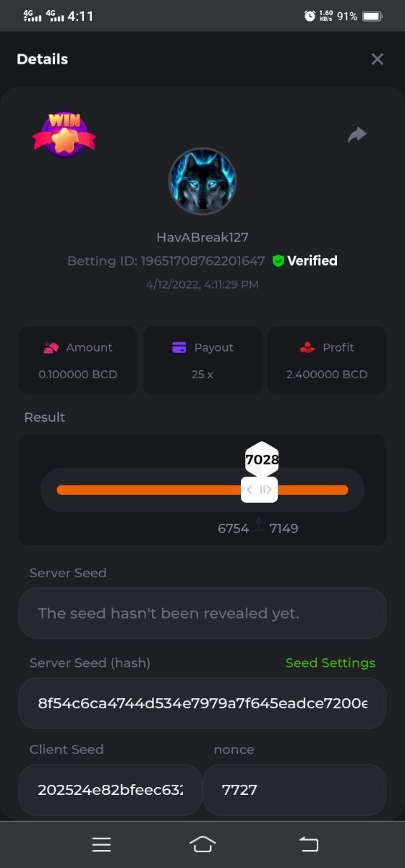Viewport: 405px width, 868px height.
Task: Tap the 7028 result hexagon marker
Action: tap(262, 459)
